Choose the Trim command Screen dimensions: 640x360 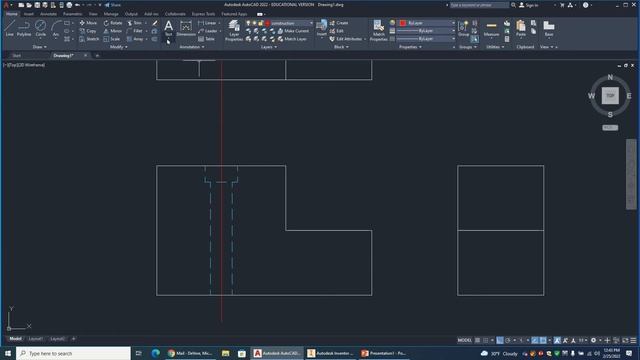[135, 23]
